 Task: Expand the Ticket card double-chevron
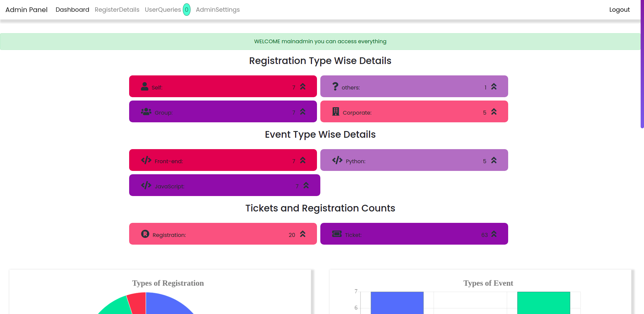click(494, 234)
